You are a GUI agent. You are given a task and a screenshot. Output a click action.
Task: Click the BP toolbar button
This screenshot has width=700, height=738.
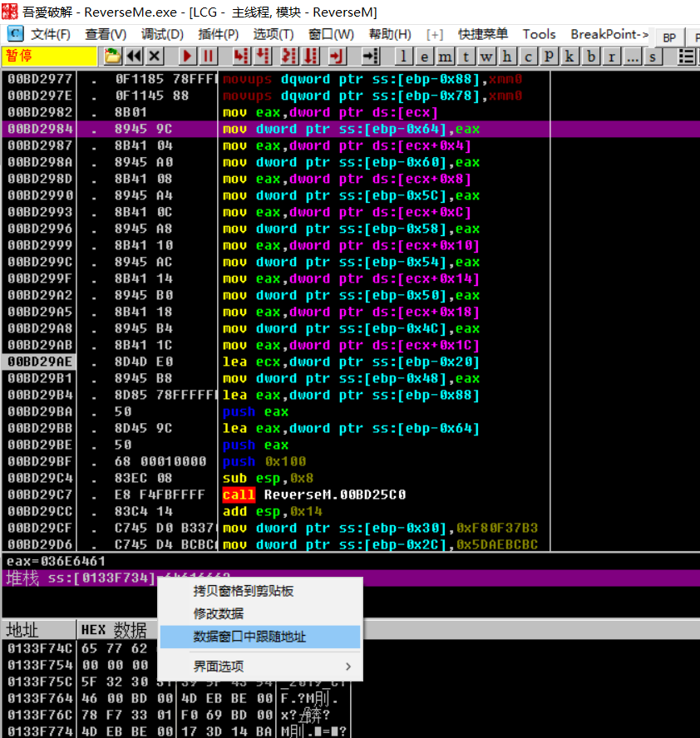point(669,37)
